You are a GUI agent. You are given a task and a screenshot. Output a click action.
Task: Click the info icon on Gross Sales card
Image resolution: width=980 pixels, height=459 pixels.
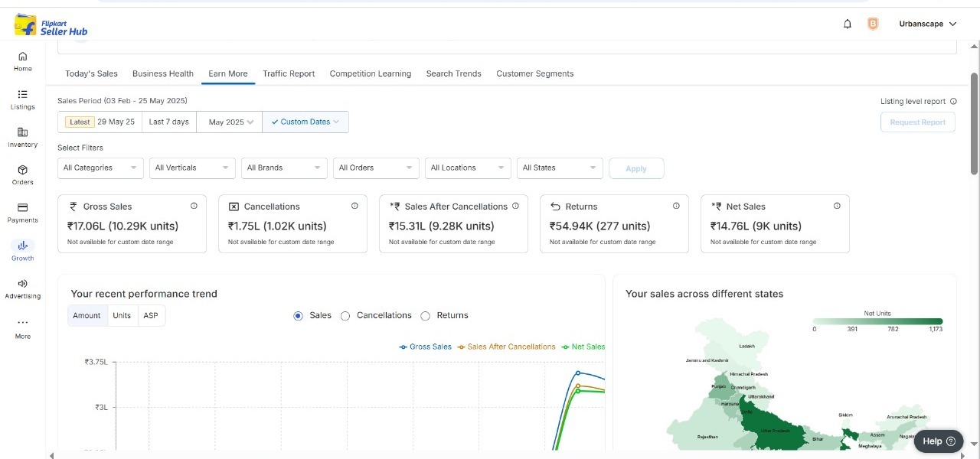coord(194,206)
